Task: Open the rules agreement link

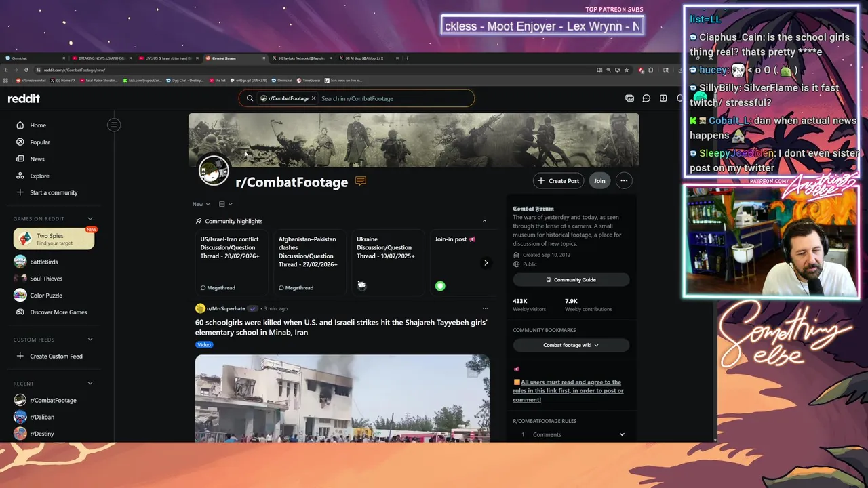Action: point(568,391)
